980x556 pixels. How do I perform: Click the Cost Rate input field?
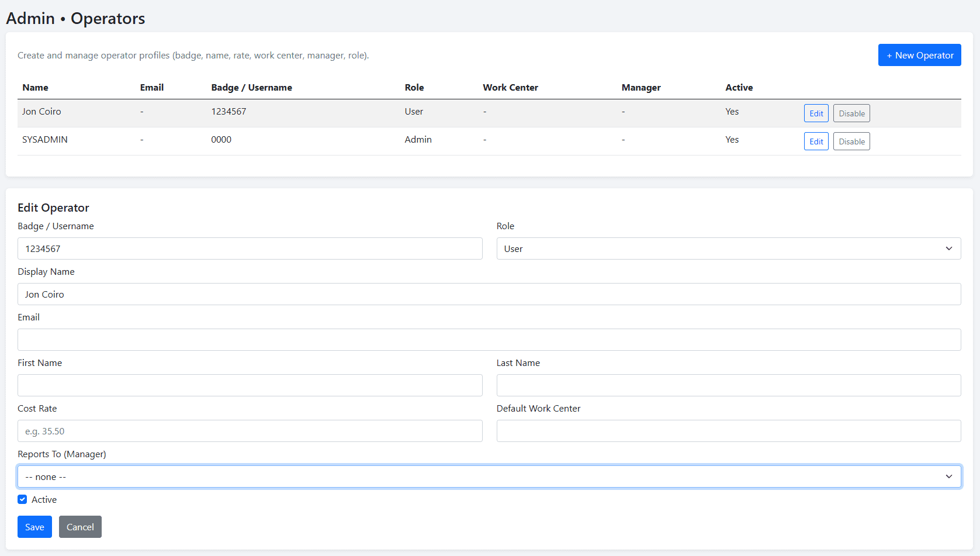[250, 431]
